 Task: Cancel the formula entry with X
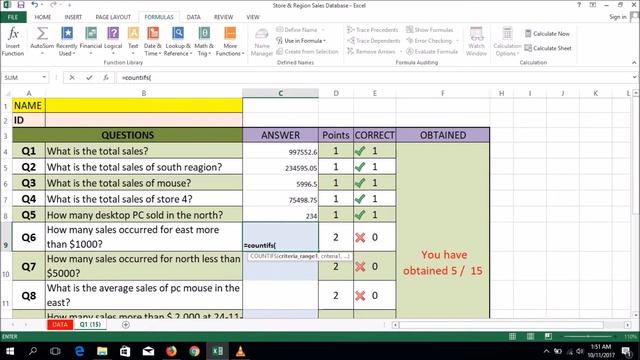pyautogui.click(x=72, y=78)
